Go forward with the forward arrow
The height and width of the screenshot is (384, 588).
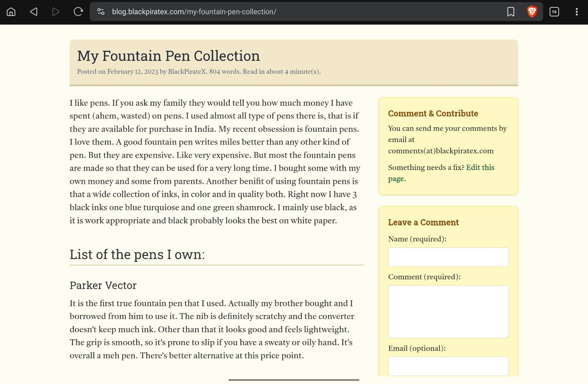(56, 12)
